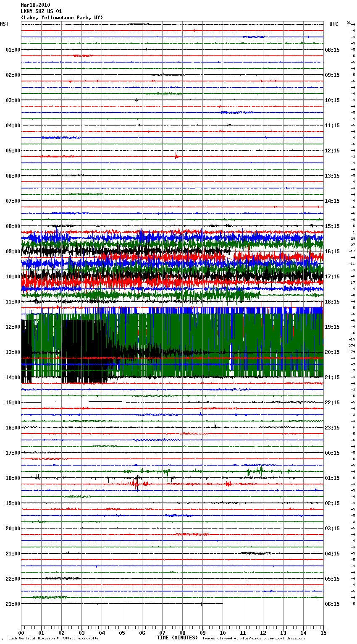
Task: Click the 04:15 UTC time label
Action: (x=332, y=554)
